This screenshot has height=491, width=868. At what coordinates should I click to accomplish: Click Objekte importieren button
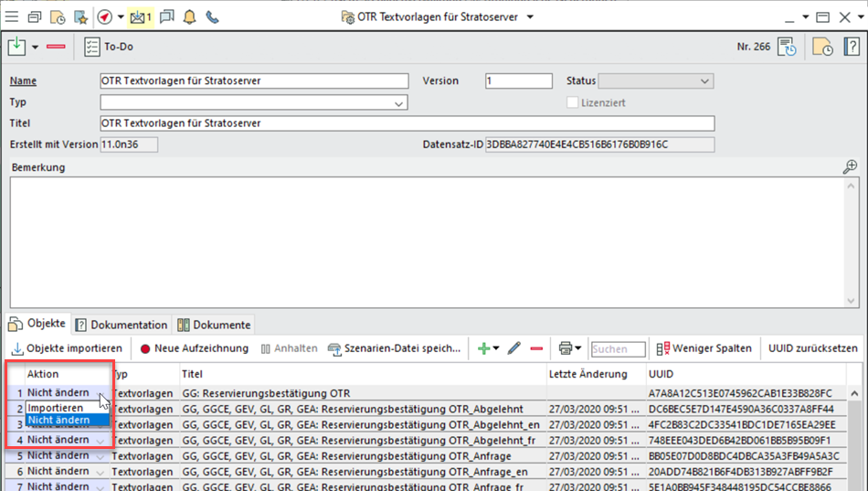coord(67,348)
